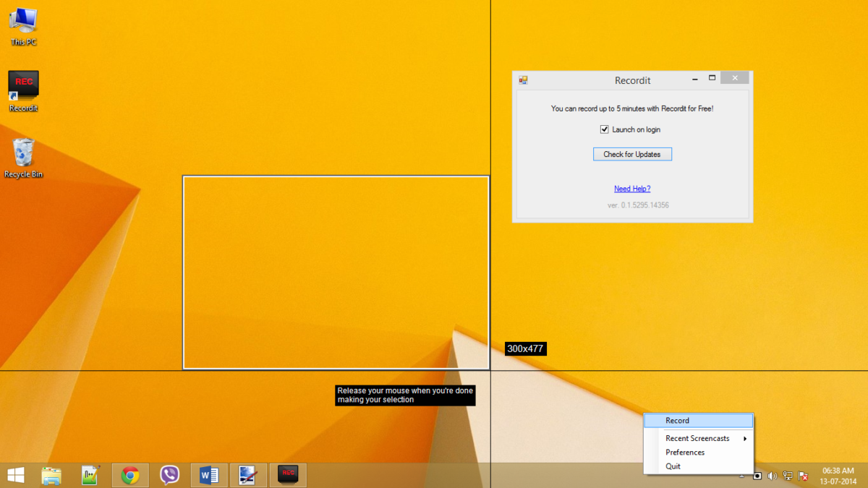Open File Explorer from the taskbar
The width and height of the screenshot is (868, 488).
(51, 475)
